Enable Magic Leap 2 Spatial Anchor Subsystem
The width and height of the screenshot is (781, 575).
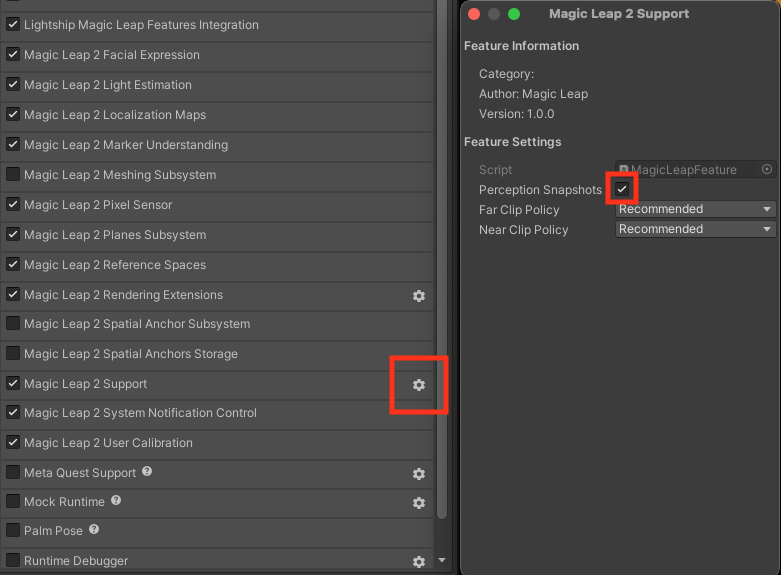13,323
